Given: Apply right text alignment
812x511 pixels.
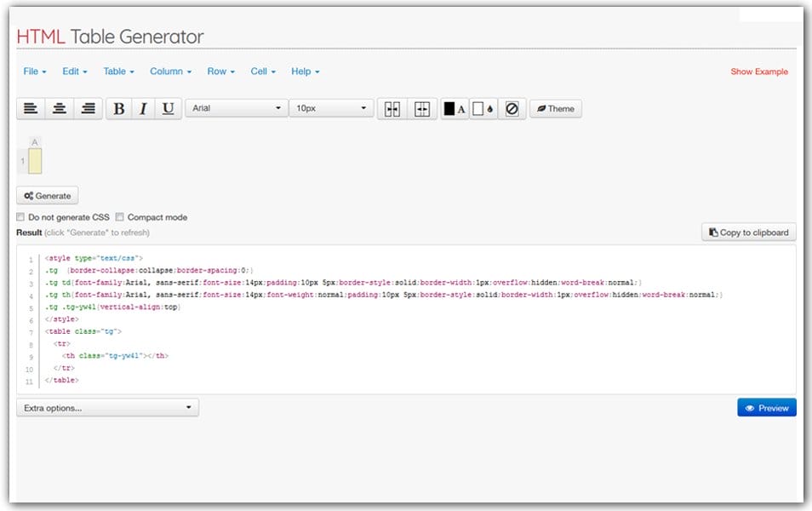Looking at the screenshot, I should pyautogui.click(x=87, y=108).
